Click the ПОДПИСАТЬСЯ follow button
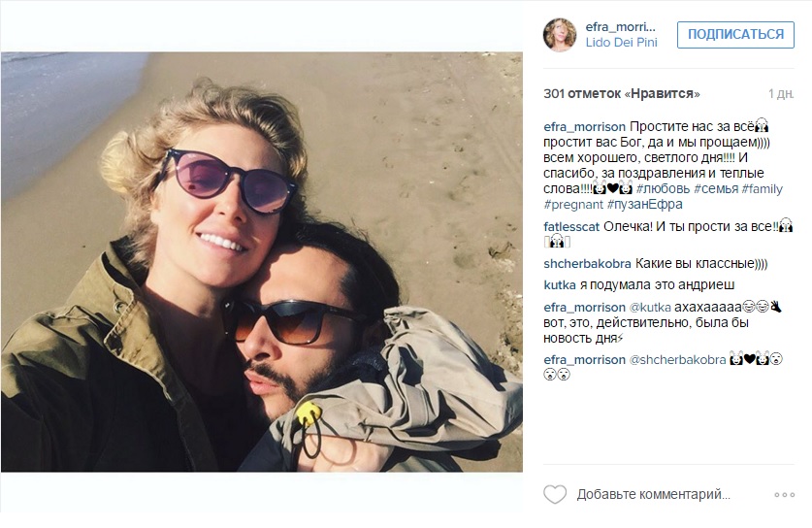Screen dimensions: 812x528 click(x=735, y=35)
